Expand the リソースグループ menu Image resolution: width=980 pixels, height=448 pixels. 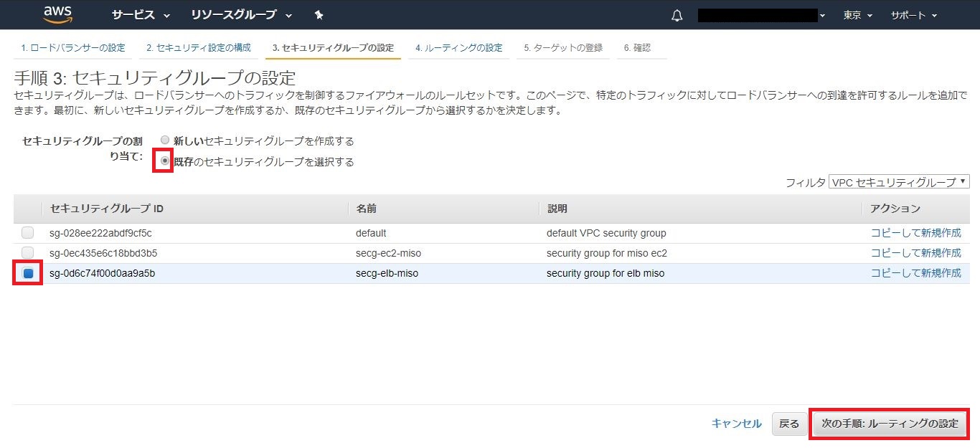click(x=241, y=15)
